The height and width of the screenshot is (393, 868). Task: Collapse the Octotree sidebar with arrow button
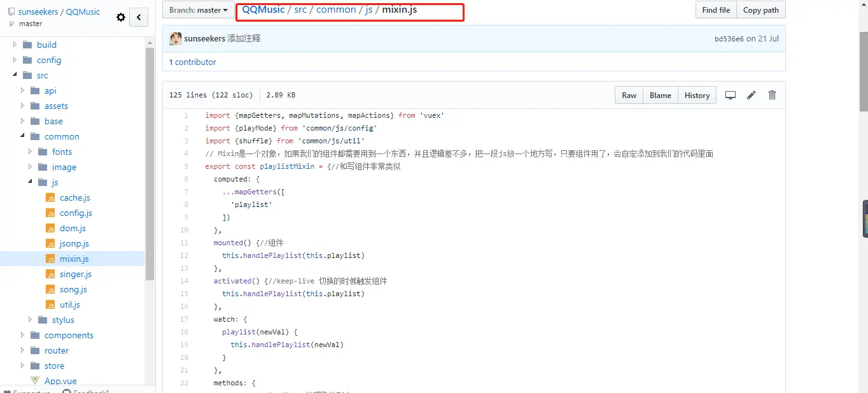139,17
